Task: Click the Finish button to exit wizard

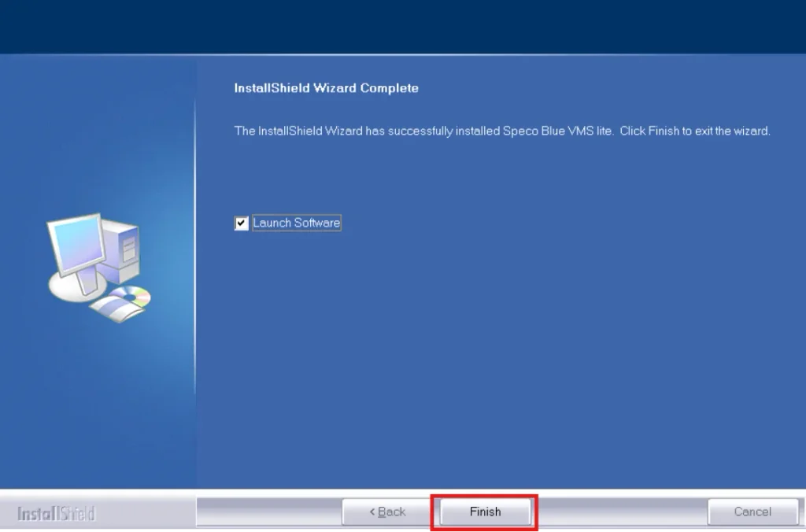Action: click(x=485, y=512)
